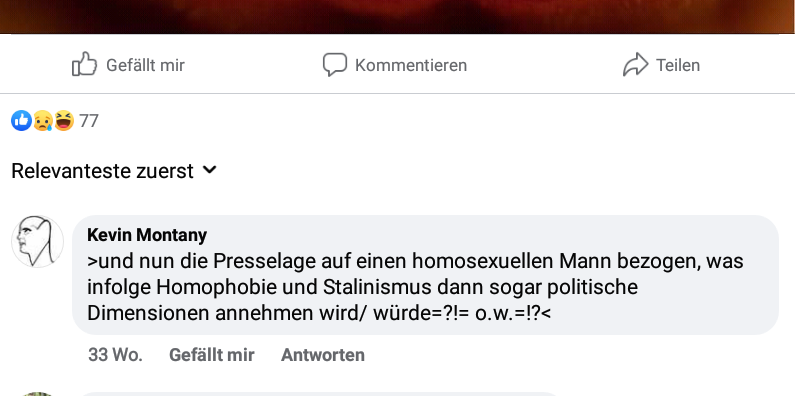The image size is (795, 396).
Task: Click the blue like reaction emoji
Action: click(21, 121)
